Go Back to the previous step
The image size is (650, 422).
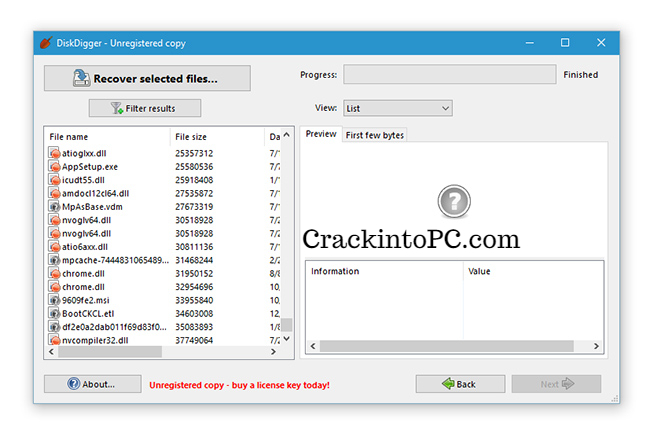(460, 384)
